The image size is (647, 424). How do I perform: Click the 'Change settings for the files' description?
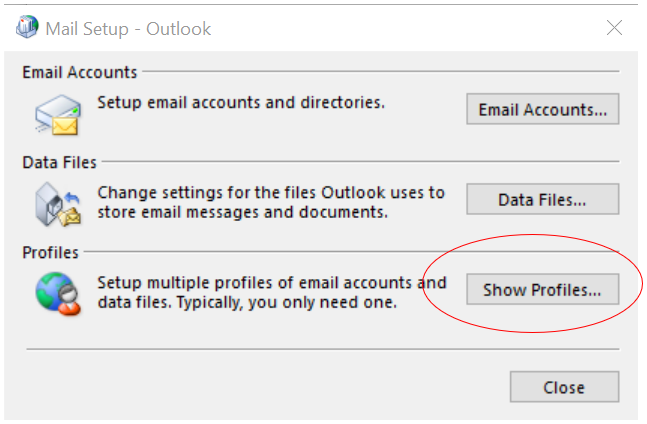[270, 192]
